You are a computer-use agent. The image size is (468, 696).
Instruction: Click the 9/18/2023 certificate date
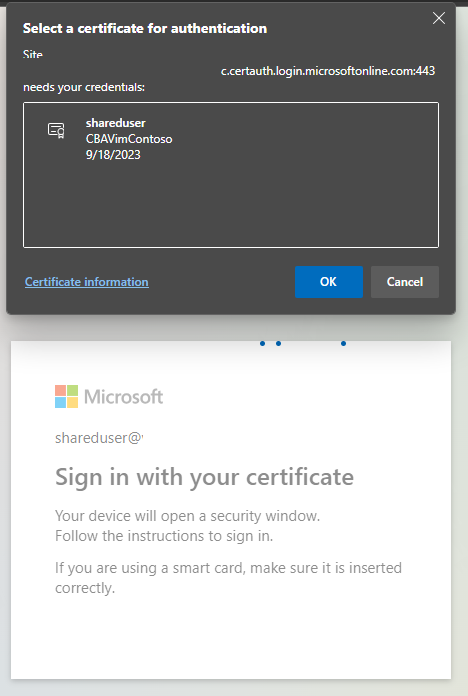[x=113, y=155]
